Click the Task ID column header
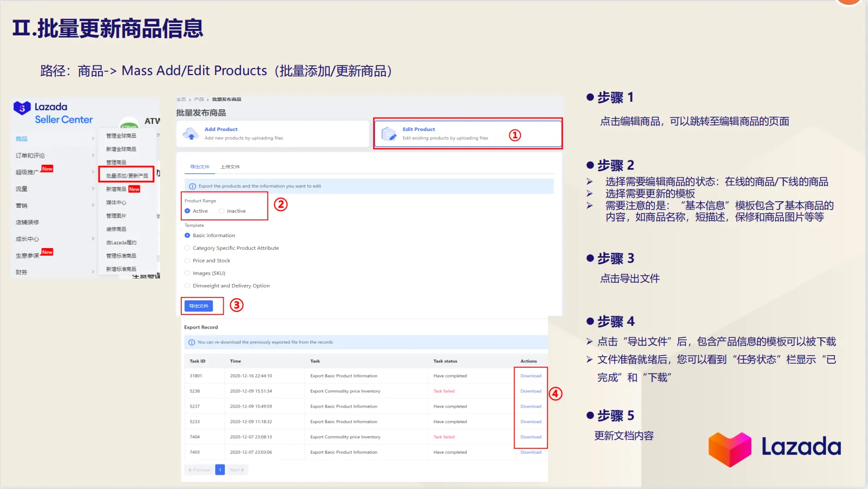This screenshot has width=868, height=489. click(198, 361)
